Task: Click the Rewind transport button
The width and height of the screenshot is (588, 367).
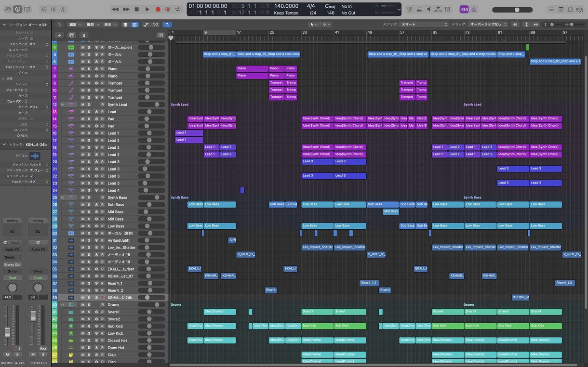Action: [115, 9]
